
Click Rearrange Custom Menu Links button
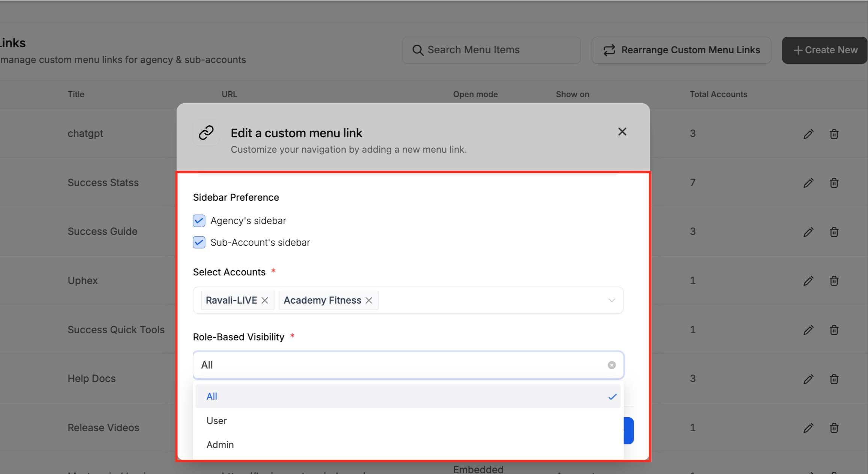(681, 50)
